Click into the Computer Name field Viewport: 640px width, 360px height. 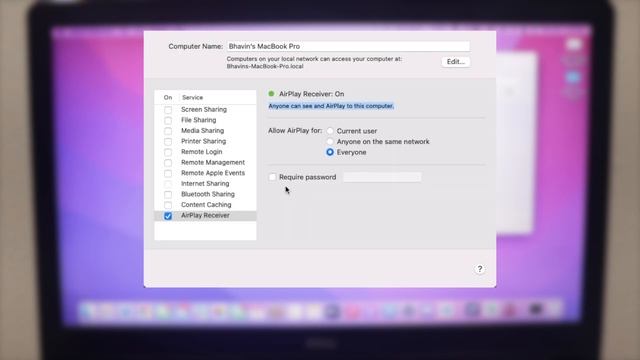(348, 46)
